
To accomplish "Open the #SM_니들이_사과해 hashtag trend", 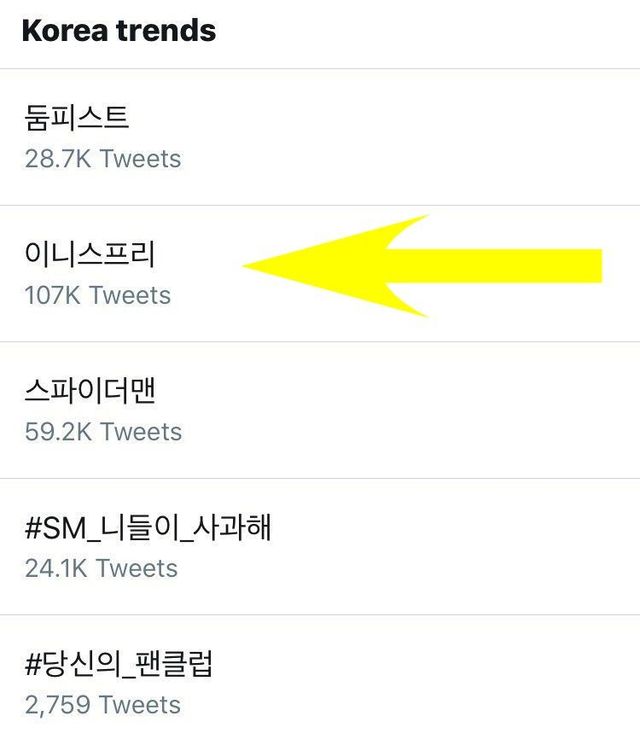I will (x=147, y=527).
